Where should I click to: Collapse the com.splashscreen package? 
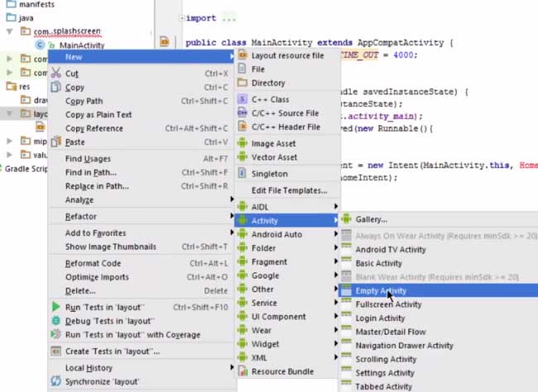[10, 31]
